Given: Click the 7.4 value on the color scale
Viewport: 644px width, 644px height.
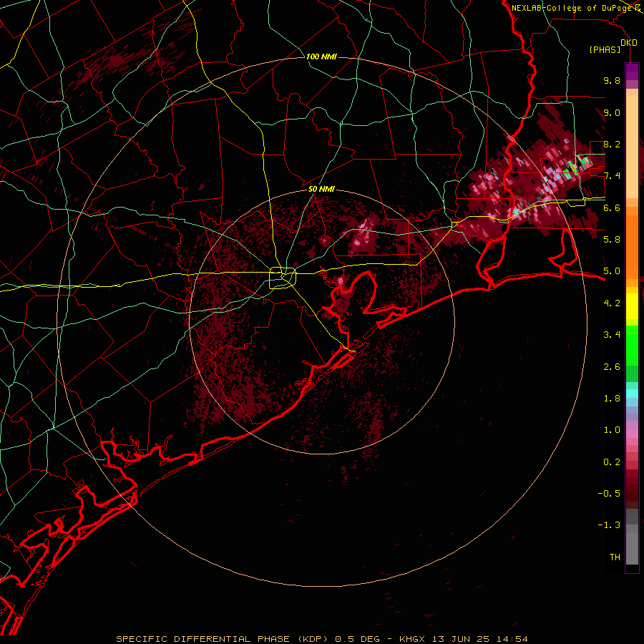Looking at the screenshot, I should coord(612,176).
